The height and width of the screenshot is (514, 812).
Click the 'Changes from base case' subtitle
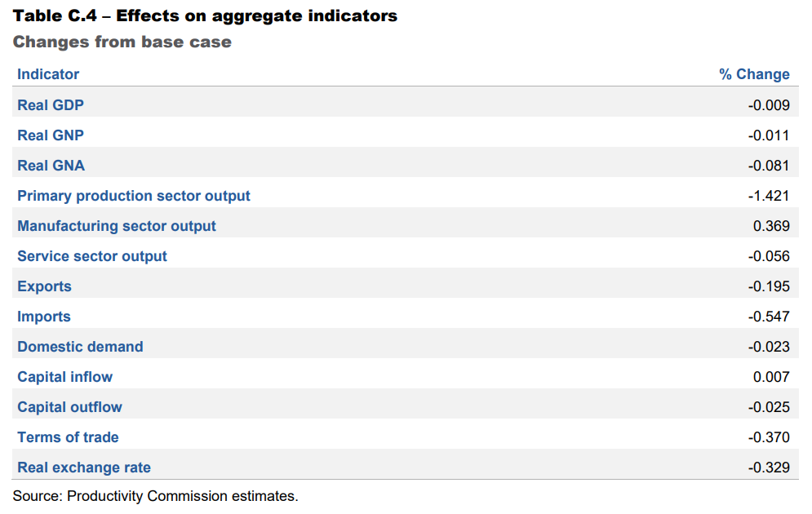click(122, 42)
